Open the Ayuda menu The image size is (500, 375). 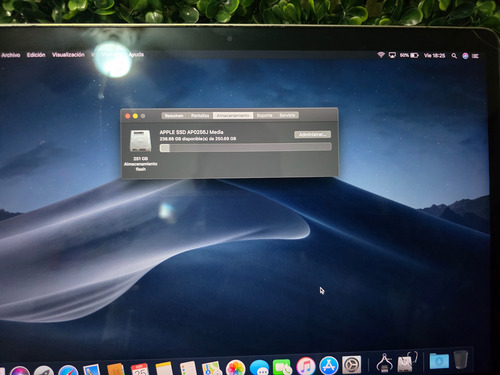(x=136, y=54)
